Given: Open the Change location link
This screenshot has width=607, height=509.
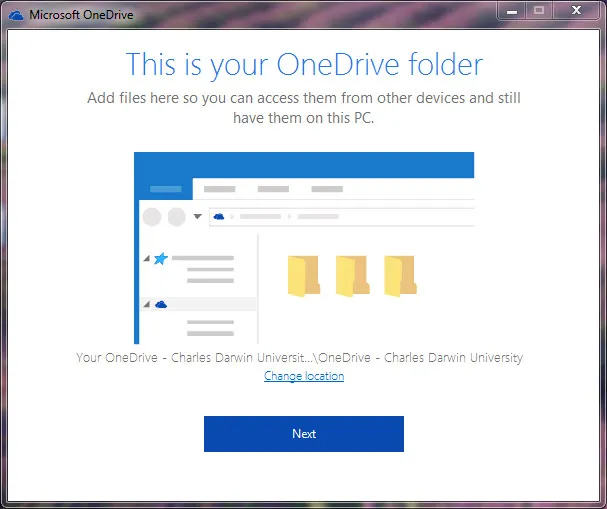Looking at the screenshot, I should 304,376.
